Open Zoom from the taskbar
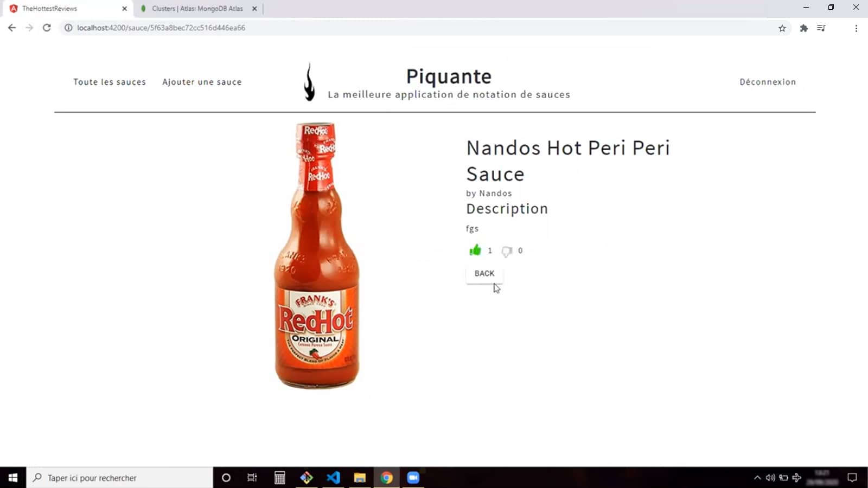 pyautogui.click(x=413, y=478)
